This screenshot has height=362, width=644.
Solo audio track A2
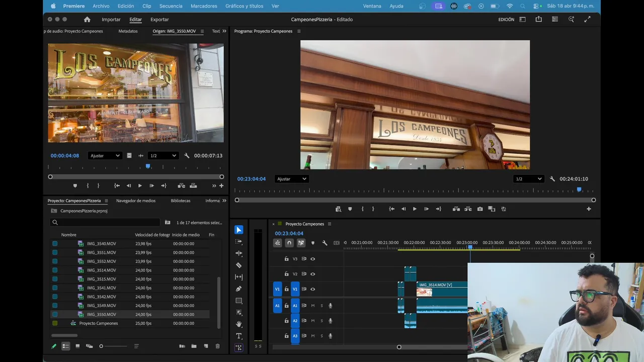pos(321,321)
